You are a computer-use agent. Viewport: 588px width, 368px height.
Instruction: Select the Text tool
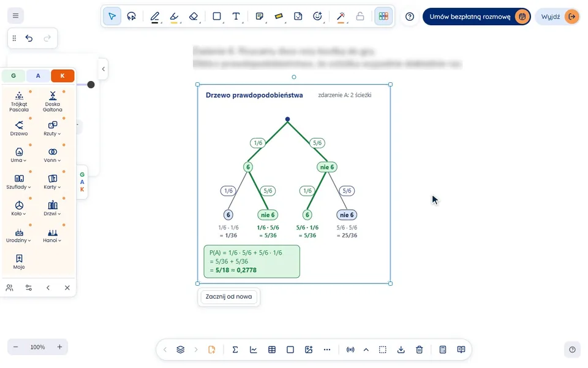[236, 16]
